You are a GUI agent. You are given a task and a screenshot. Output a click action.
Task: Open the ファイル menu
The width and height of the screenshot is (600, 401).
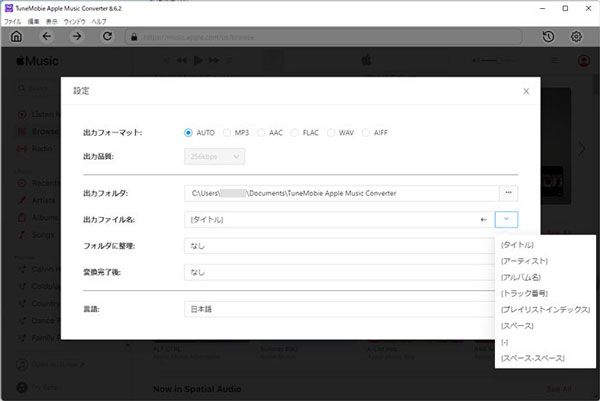point(12,21)
